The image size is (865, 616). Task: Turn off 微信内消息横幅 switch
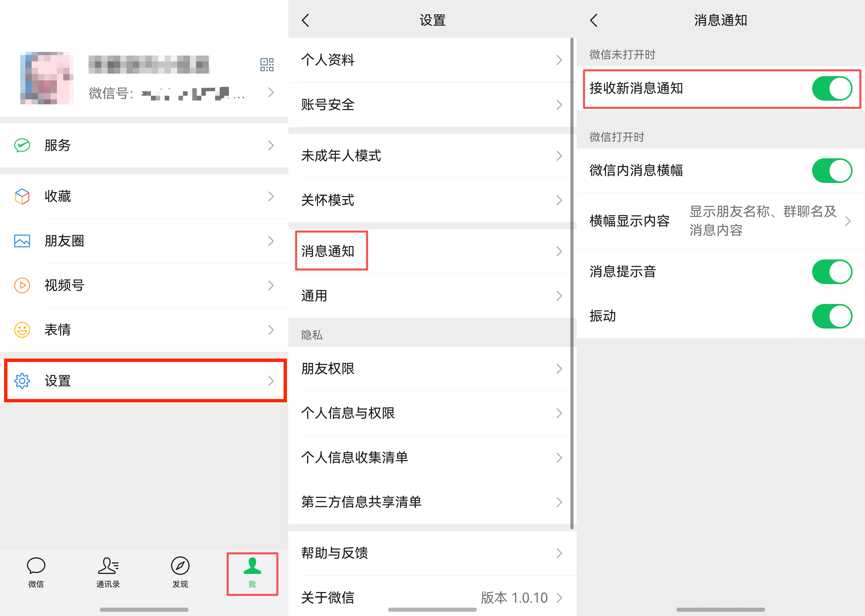click(832, 171)
